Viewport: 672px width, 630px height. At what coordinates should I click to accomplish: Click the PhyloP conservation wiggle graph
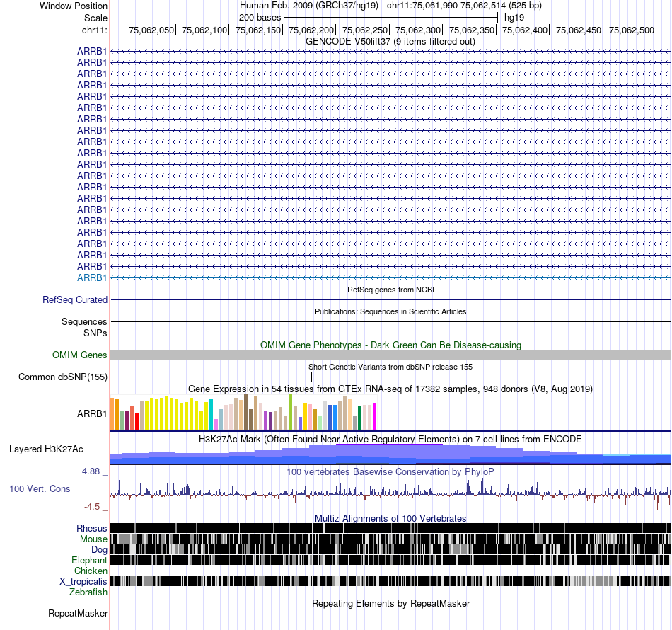(390, 493)
